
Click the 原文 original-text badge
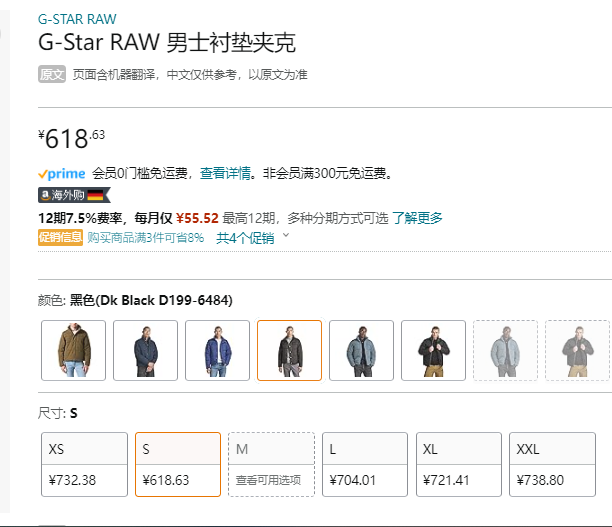click(52, 74)
